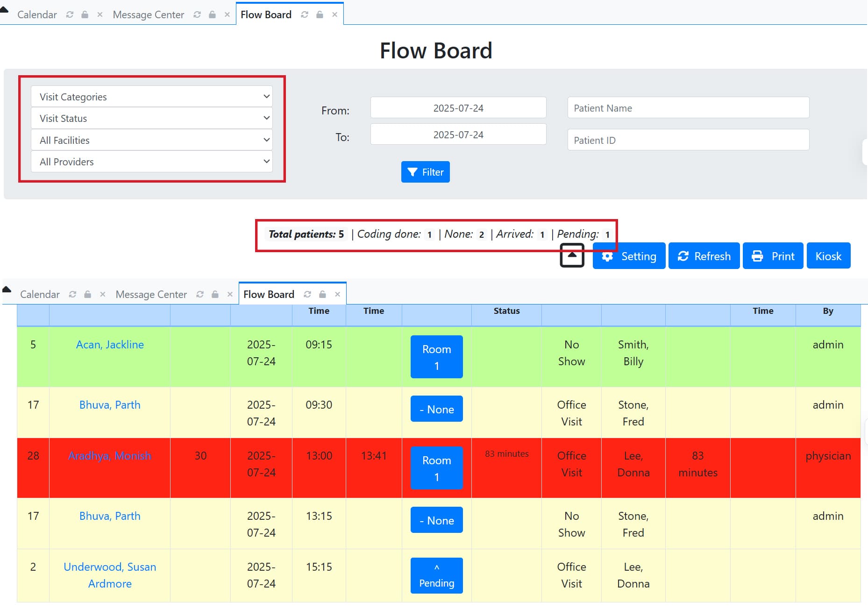Open the Setting button
Viewport: 868px width, 609px height.
(629, 256)
